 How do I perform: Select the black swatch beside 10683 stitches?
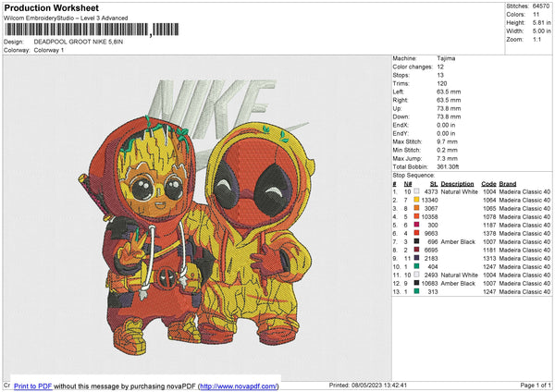click(x=416, y=283)
